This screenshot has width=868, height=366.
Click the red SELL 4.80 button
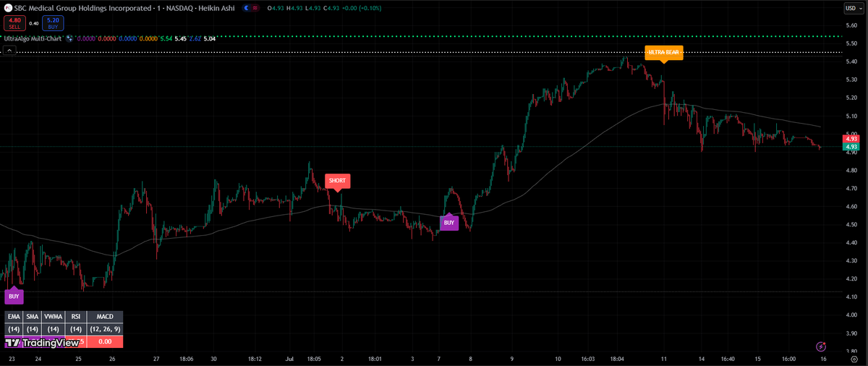(14, 23)
